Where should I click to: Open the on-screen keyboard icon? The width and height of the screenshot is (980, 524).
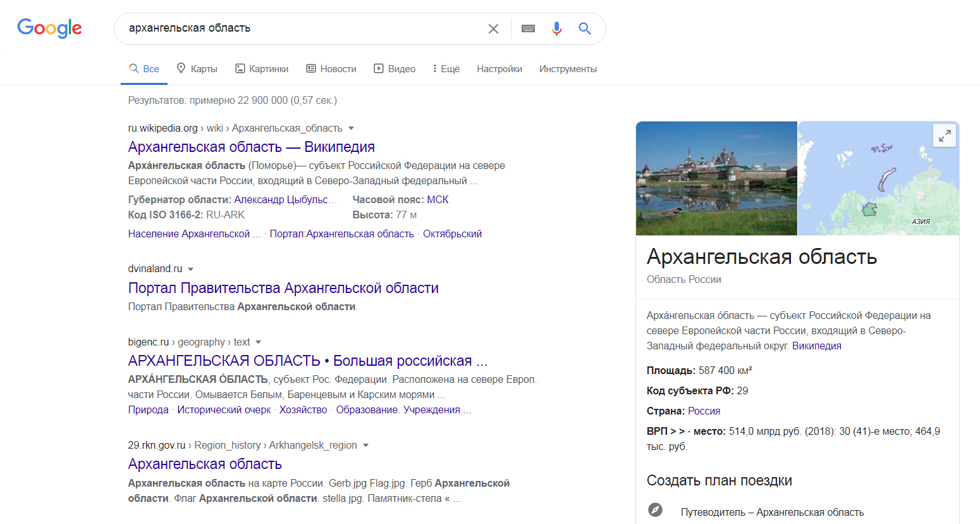[x=528, y=28]
